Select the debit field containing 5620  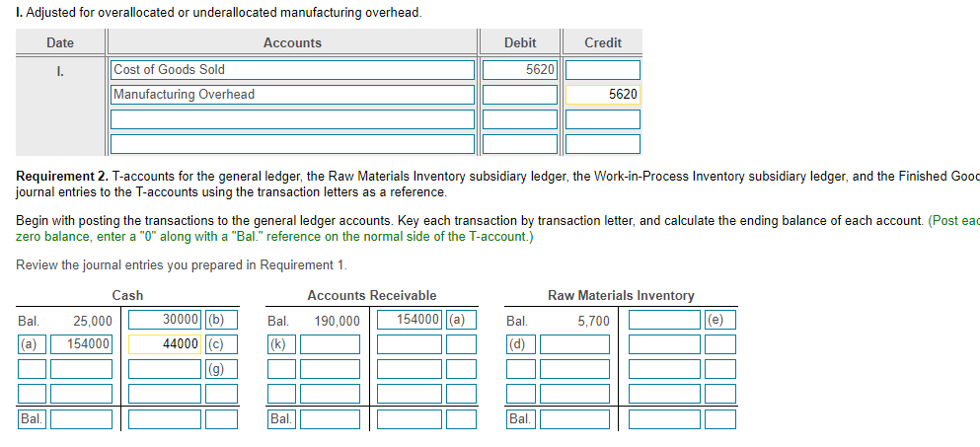point(519,70)
